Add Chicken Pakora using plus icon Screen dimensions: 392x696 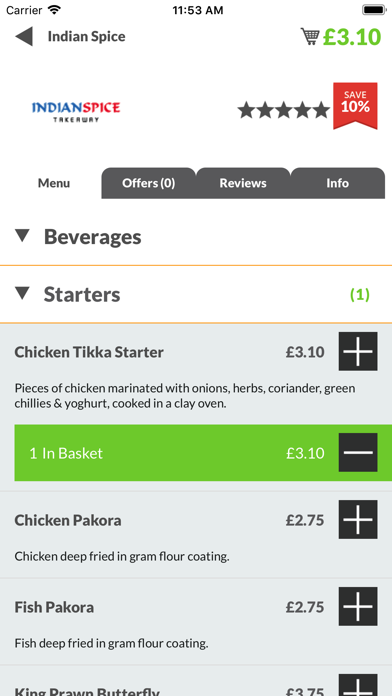[358, 519]
